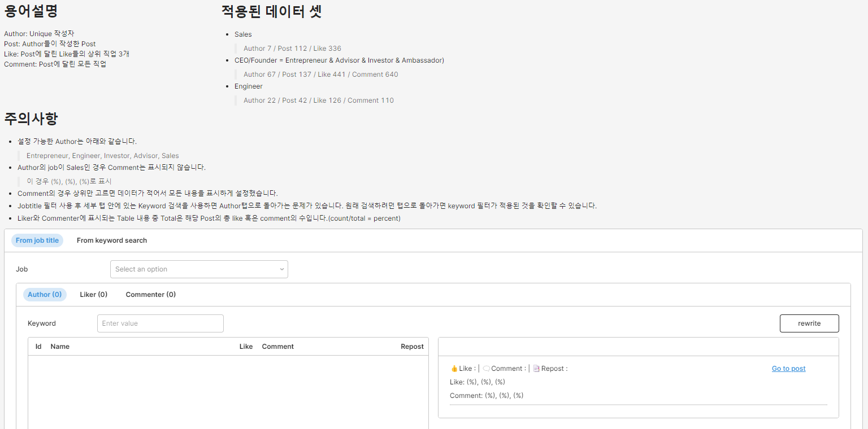Click the "Like: (%), (%), (%)" line in post panel

(478, 382)
